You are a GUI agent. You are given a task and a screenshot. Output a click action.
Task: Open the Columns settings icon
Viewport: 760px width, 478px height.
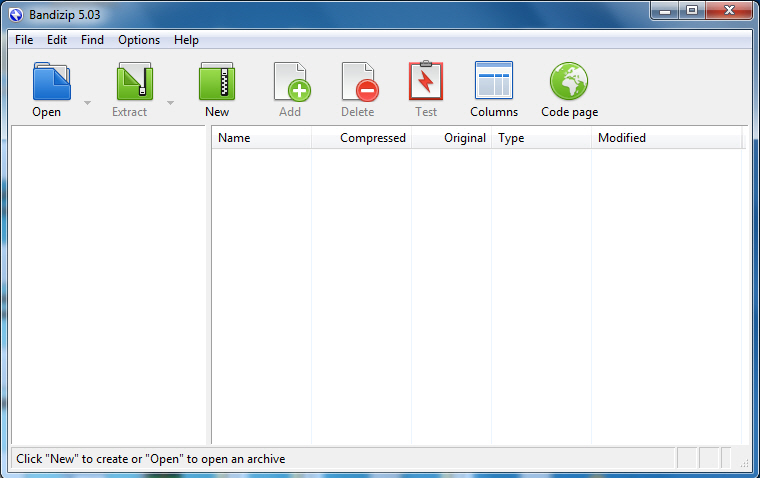pos(493,80)
